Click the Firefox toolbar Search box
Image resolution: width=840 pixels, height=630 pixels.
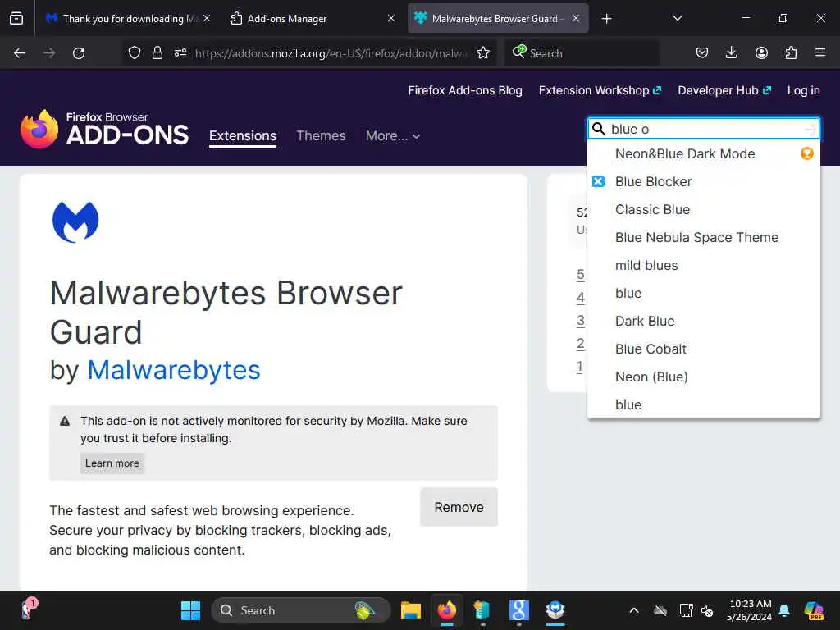click(582, 53)
